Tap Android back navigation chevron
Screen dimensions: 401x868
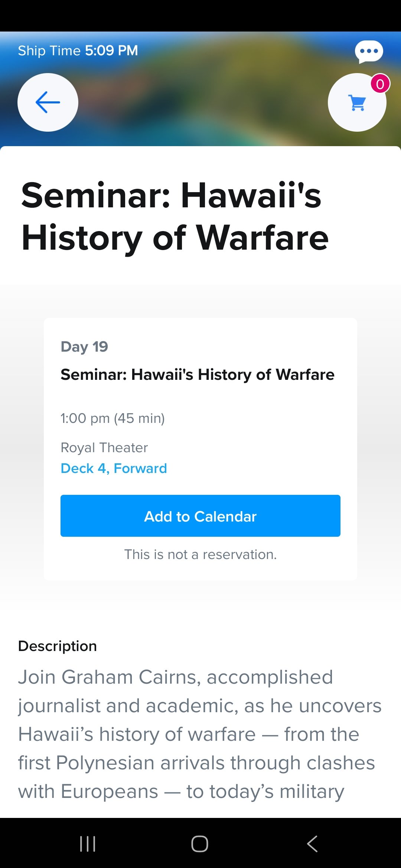coord(312,844)
